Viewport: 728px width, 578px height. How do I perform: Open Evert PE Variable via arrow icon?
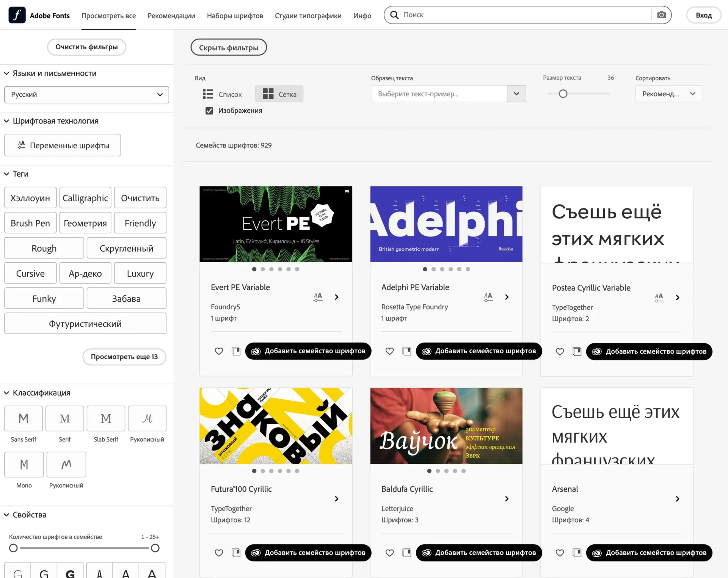pyautogui.click(x=336, y=297)
